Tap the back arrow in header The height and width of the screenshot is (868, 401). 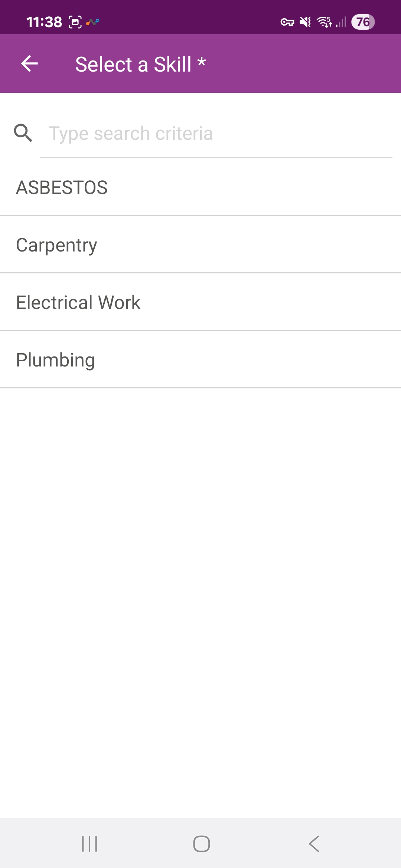pos(29,64)
